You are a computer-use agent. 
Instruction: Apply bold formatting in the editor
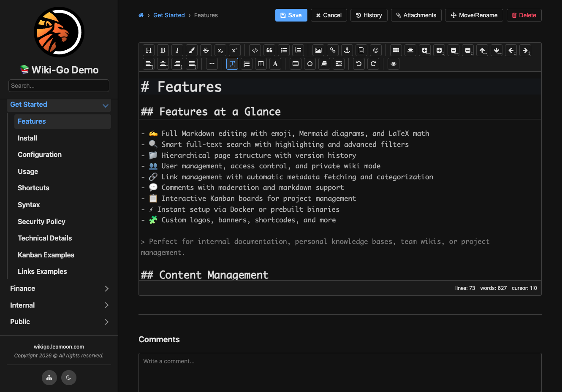coord(163,50)
